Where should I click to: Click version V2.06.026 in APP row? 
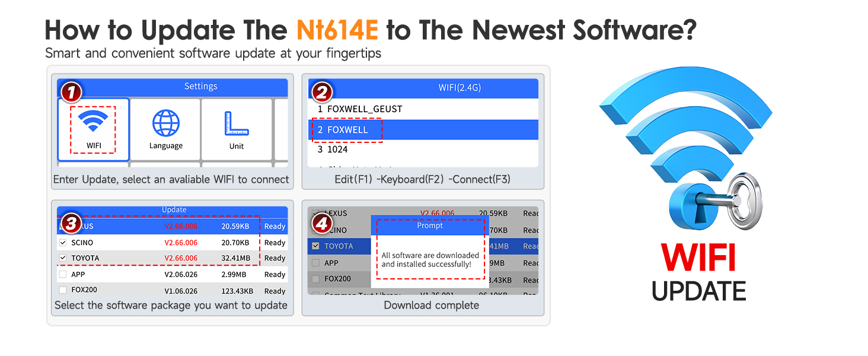181,275
